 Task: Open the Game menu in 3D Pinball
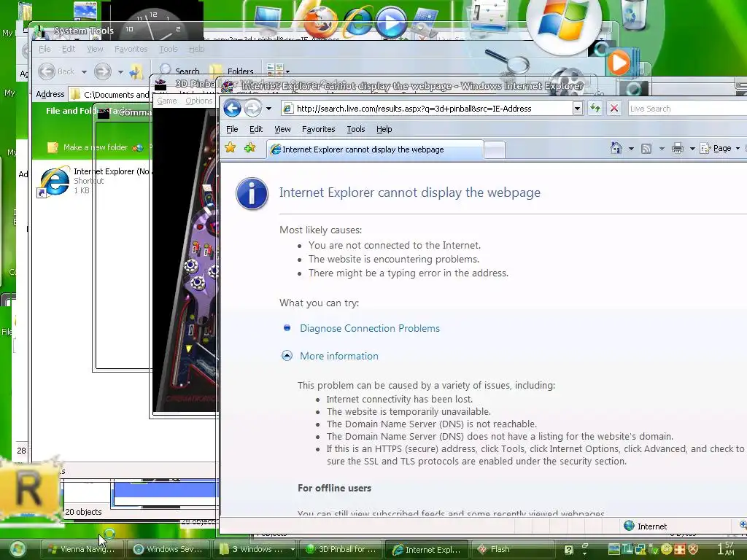[167, 101]
